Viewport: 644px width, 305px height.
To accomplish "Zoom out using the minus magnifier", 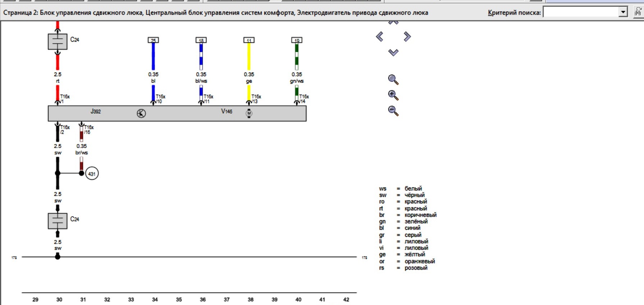I will click(x=393, y=111).
